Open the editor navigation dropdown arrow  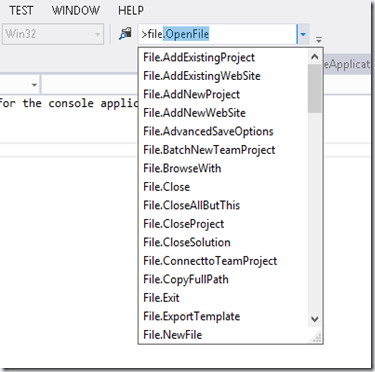[34, 85]
